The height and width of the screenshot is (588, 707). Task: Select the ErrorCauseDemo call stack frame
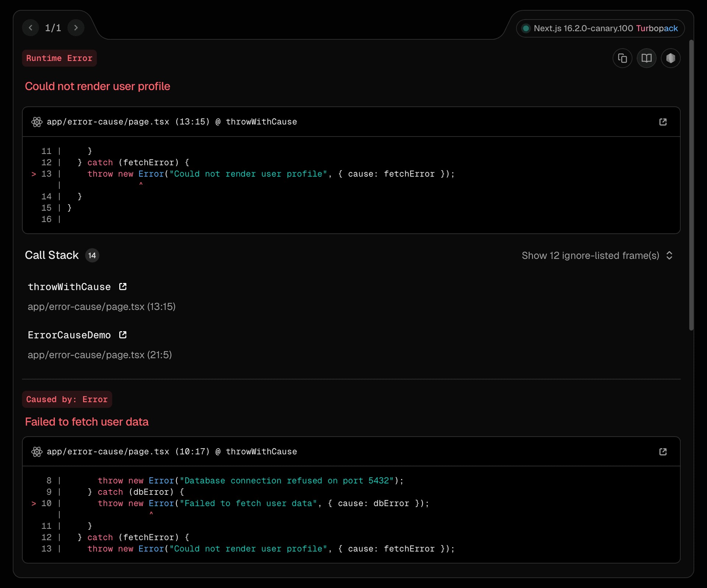pyautogui.click(x=69, y=335)
